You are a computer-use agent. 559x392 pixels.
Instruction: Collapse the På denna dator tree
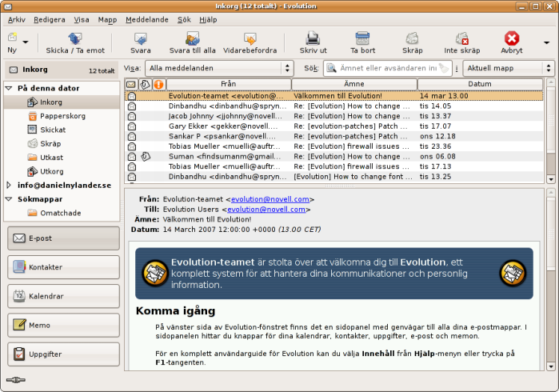[9, 88]
